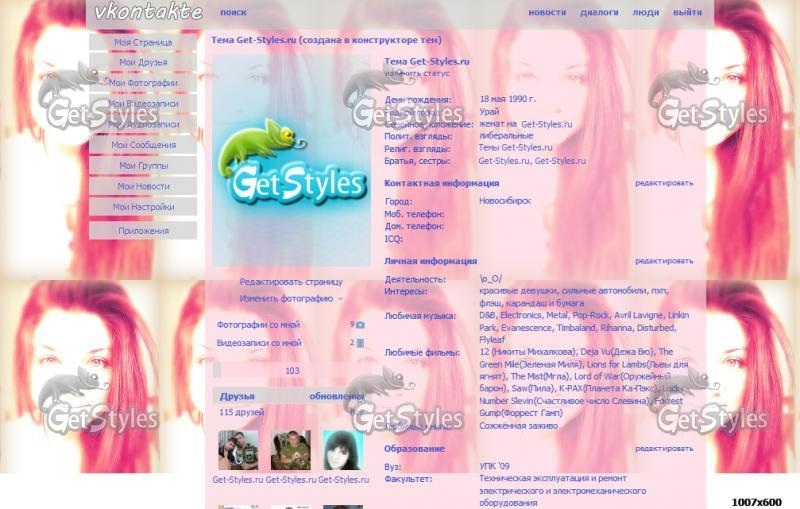Open Мои Сообщения in the left menu

coord(143,145)
